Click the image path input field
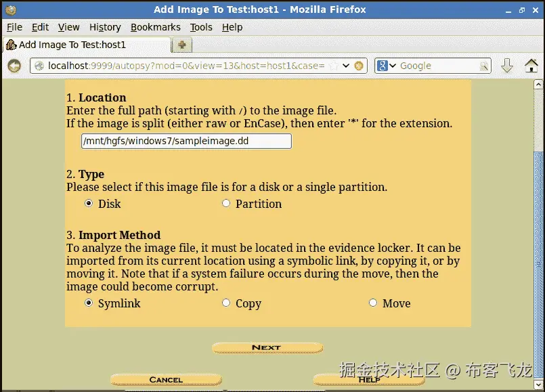Screen dimensions: 545x392 click(186, 141)
